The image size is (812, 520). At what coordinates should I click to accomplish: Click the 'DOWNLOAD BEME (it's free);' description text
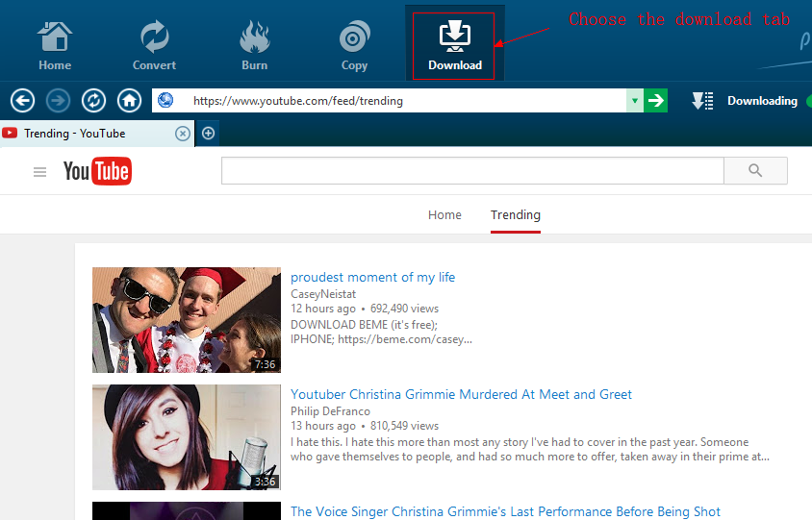click(x=364, y=325)
